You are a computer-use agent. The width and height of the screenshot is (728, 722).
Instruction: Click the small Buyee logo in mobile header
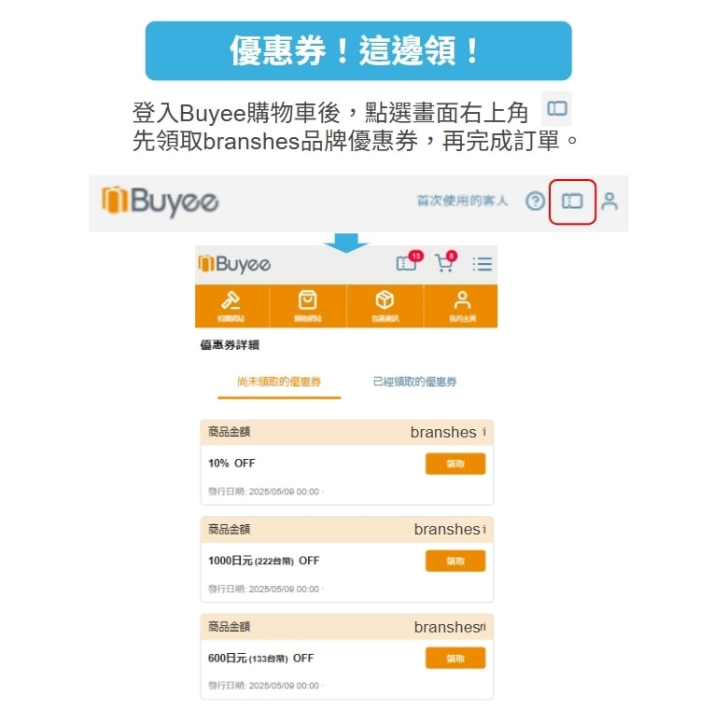coord(234,264)
